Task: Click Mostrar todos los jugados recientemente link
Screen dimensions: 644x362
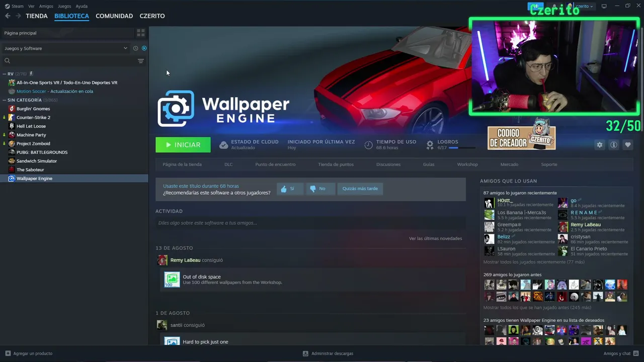Action: [534, 262]
